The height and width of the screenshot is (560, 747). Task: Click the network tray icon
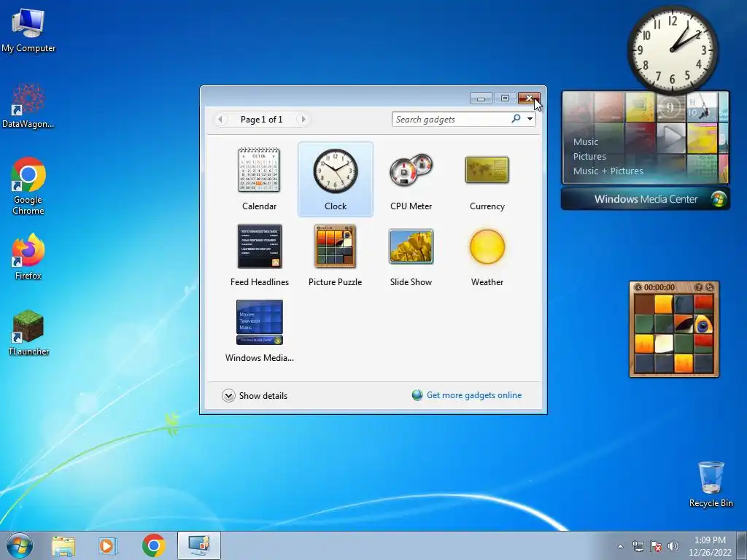(x=638, y=546)
